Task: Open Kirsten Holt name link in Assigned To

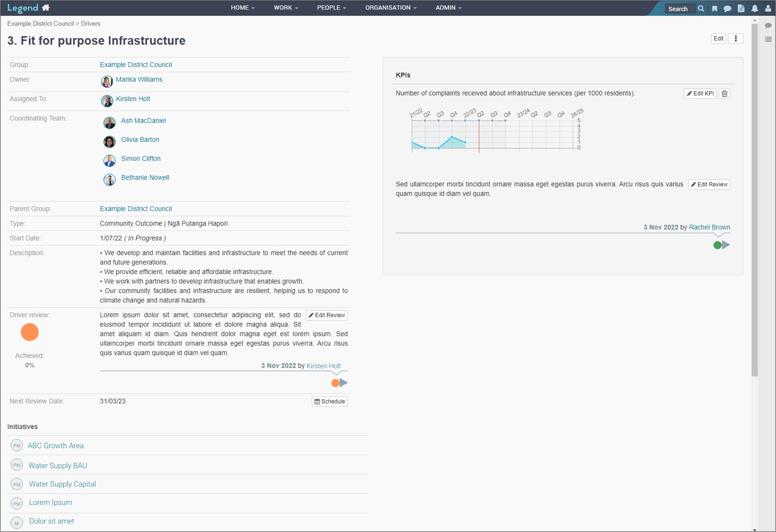Action: (133, 99)
